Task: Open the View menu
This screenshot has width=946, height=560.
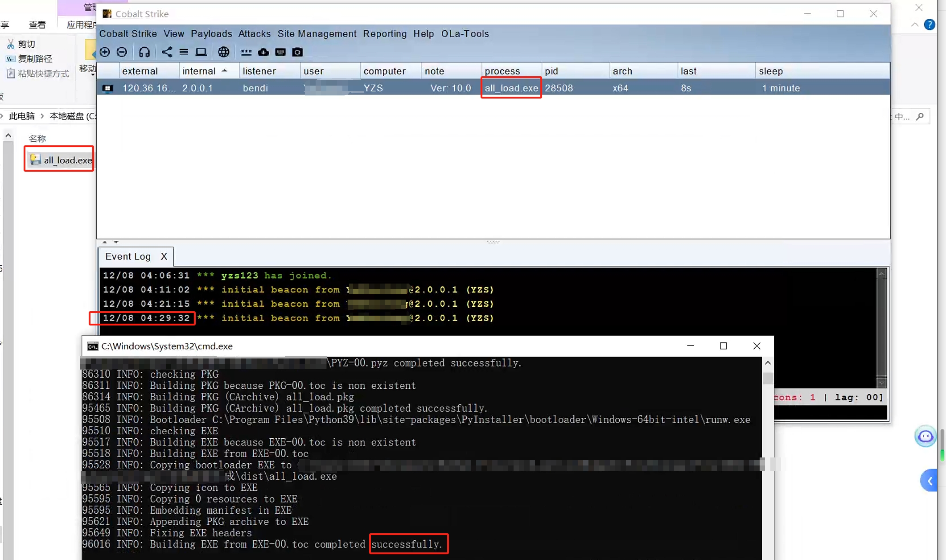Action: (173, 33)
